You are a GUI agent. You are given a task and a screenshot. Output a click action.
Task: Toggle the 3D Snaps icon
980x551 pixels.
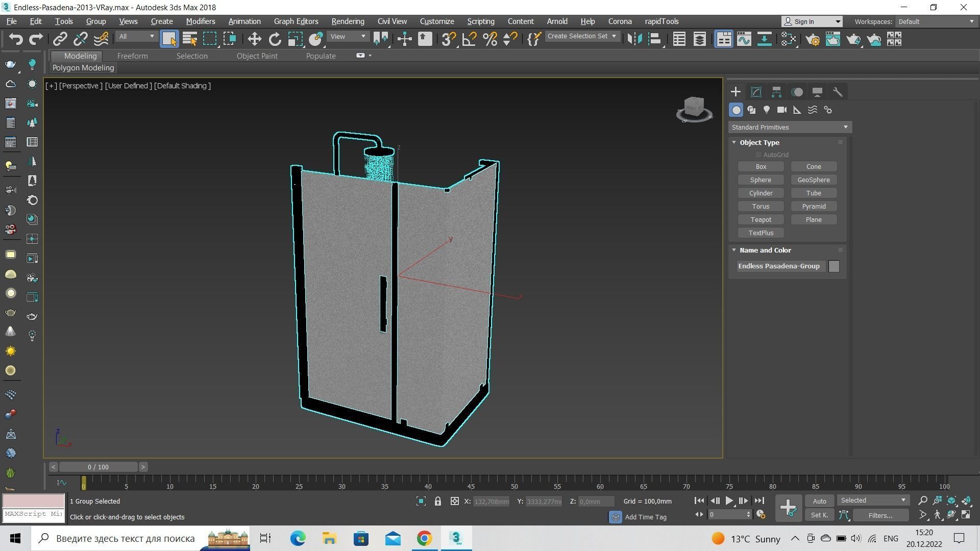[x=448, y=39]
